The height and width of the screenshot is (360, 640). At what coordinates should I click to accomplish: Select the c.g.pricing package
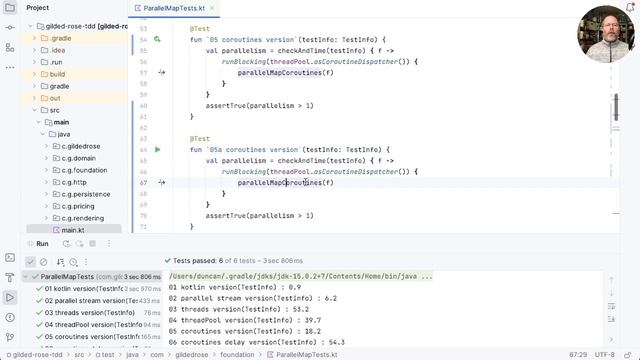[x=78, y=206]
